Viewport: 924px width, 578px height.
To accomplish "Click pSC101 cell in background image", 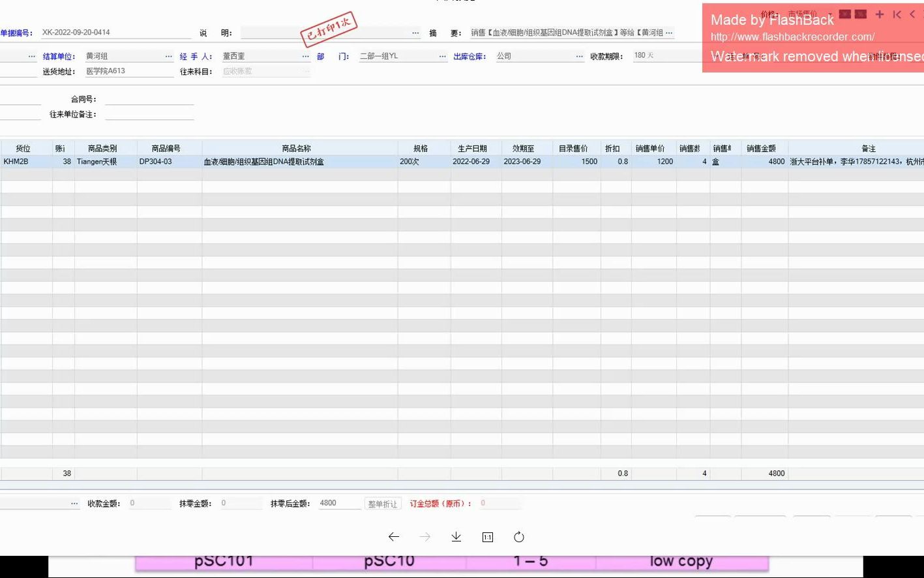I will coord(224,562).
